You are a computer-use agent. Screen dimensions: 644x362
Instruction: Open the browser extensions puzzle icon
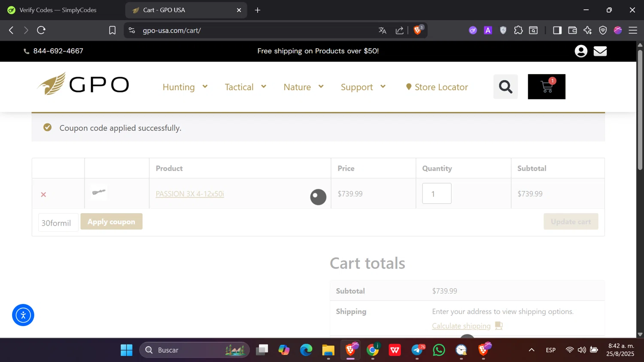click(x=518, y=30)
